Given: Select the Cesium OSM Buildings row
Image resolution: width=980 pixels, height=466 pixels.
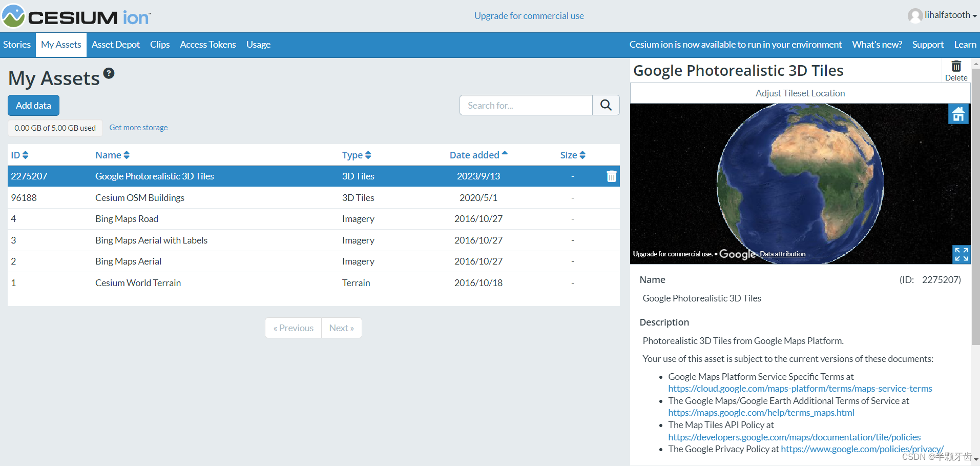Looking at the screenshot, I should (314, 198).
